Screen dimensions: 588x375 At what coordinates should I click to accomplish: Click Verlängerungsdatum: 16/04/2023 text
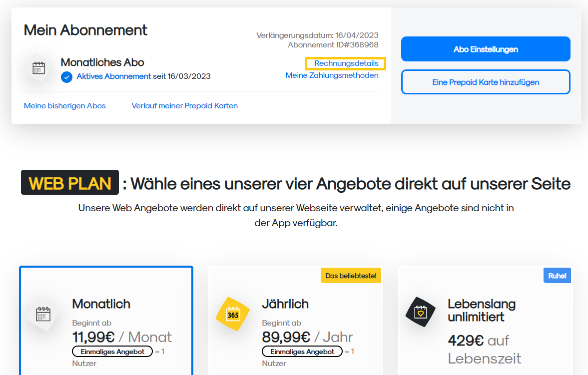(317, 35)
